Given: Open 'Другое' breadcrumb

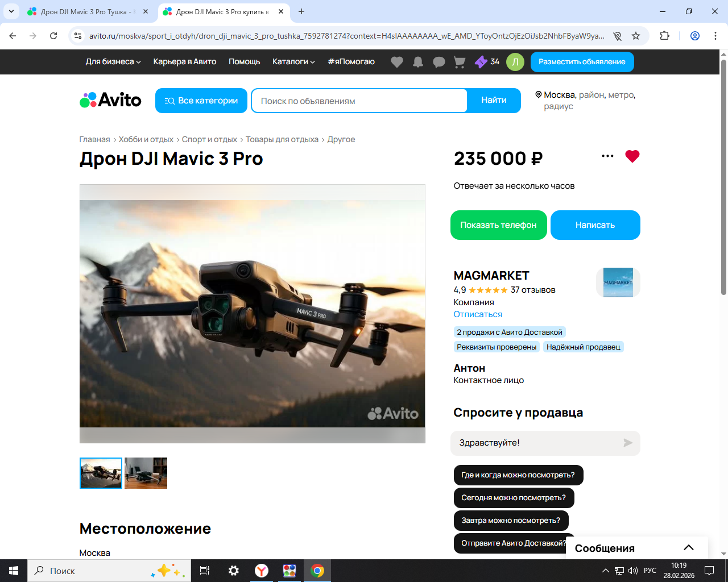Looking at the screenshot, I should pyautogui.click(x=341, y=139).
